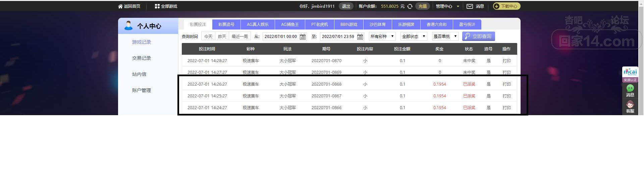This screenshot has height=184, width=644.
Task: Select 站内信 in the sidebar
Action: [x=139, y=74]
